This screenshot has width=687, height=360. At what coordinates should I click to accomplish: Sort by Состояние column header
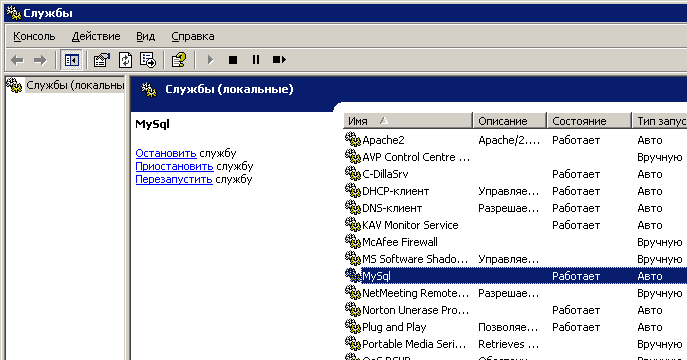click(x=589, y=121)
